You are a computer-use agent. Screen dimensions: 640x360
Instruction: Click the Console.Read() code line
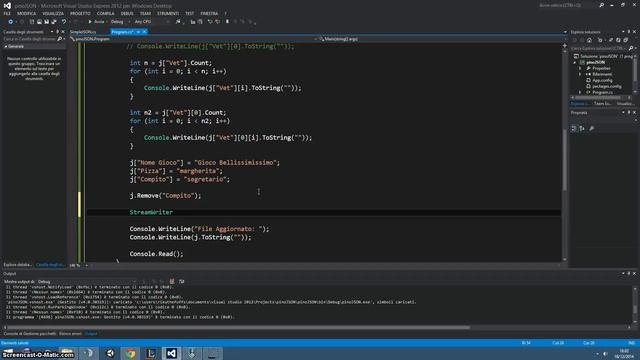click(x=156, y=254)
